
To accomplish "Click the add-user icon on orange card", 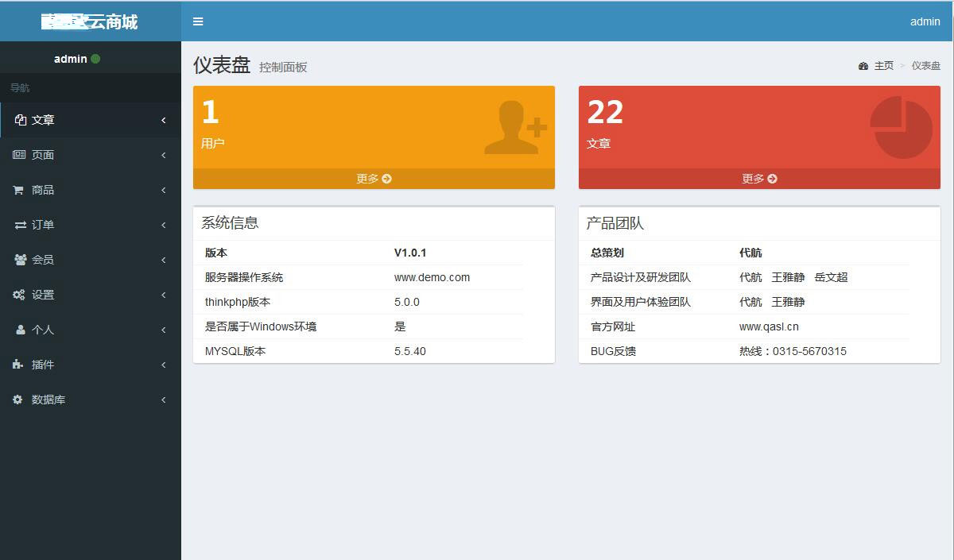I will coord(515,127).
